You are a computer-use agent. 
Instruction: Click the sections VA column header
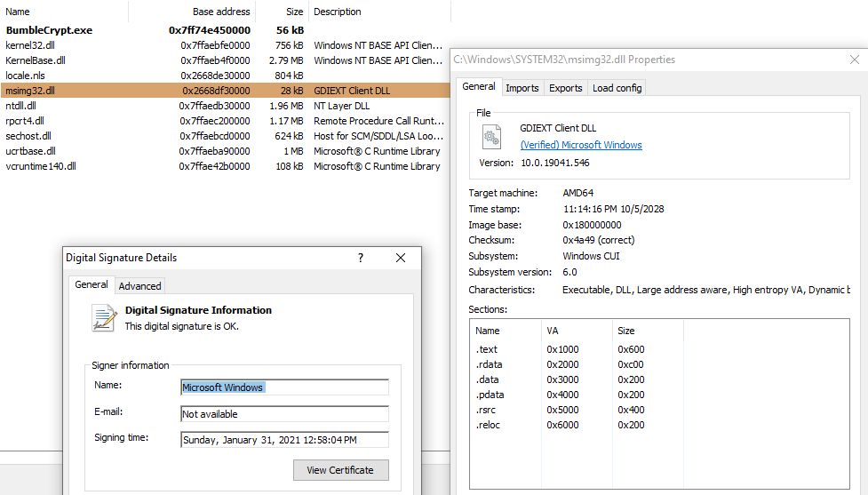pyautogui.click(x=553, y=331)
